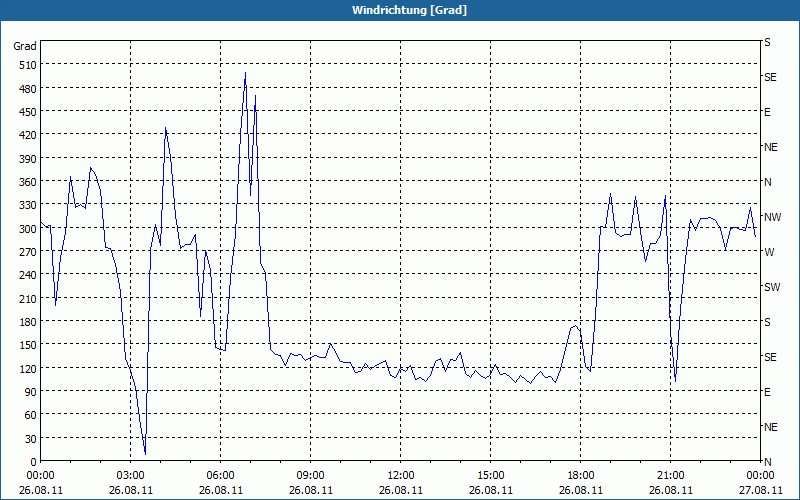Click the 15:00 time label
The width and height of the screenshot is (800, 500).
(491, 476)
